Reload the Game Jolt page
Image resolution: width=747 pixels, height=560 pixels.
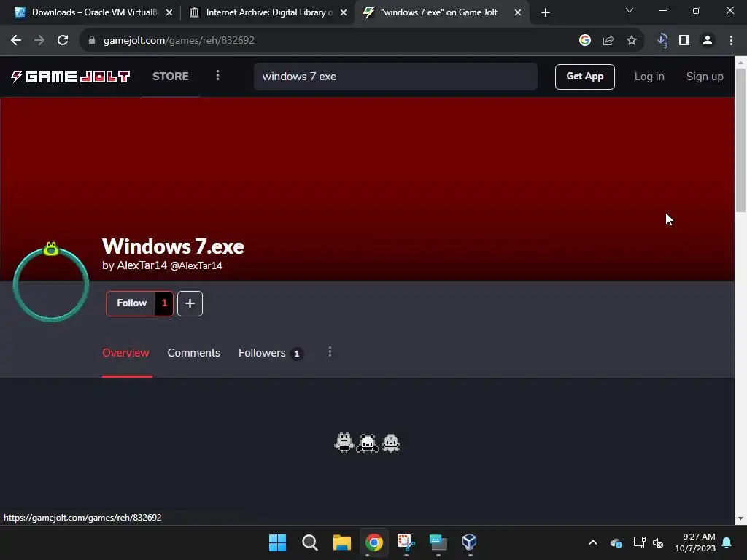pyautogui.click(x=63, y=41)
